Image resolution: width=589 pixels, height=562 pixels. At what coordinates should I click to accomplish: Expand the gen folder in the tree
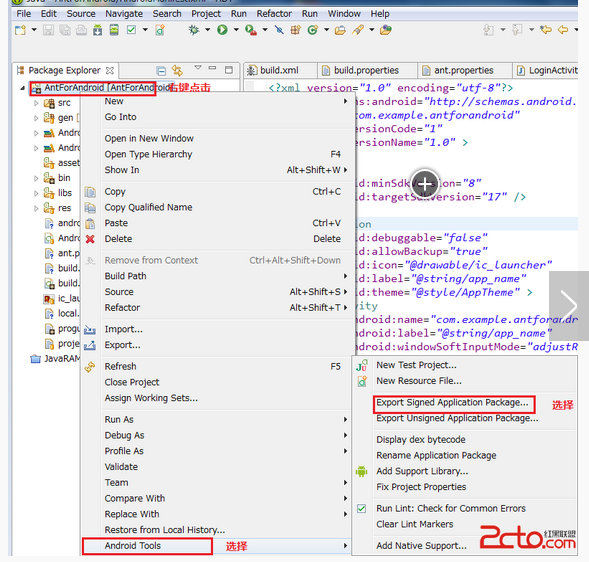(36, 118)
